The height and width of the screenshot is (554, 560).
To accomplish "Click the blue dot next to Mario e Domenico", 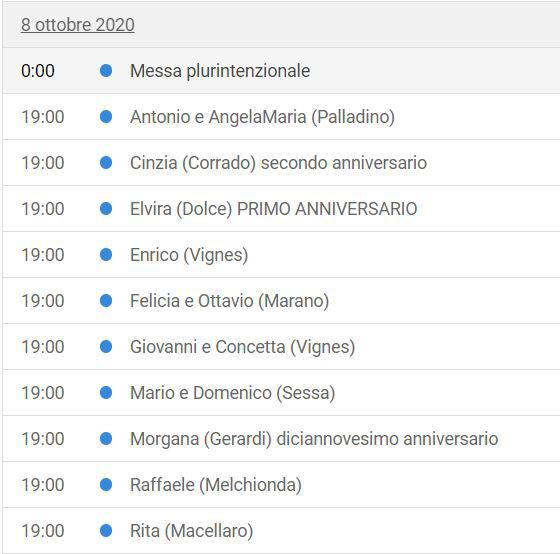I will click(x=106, y=393).
